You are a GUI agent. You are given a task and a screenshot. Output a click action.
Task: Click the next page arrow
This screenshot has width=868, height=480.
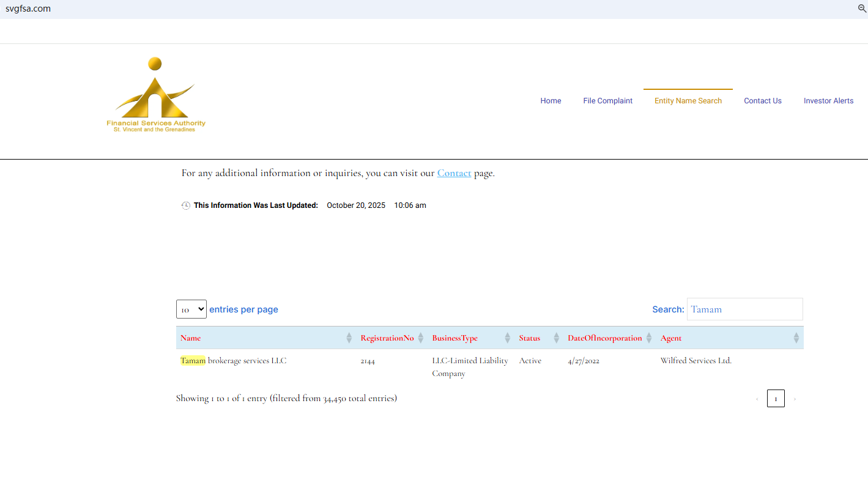[x=795, y=399]
